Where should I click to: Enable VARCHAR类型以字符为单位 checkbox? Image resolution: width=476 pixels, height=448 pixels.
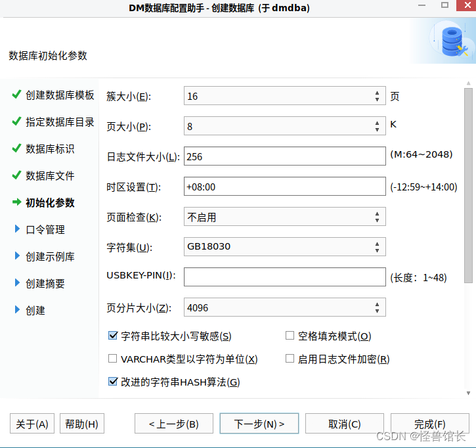[113, 359]
